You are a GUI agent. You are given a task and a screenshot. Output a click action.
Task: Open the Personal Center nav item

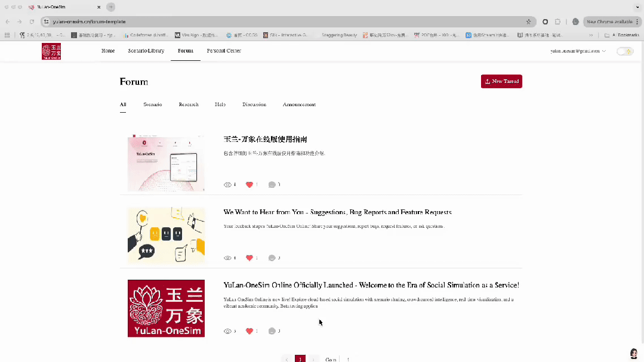(224, 51)
